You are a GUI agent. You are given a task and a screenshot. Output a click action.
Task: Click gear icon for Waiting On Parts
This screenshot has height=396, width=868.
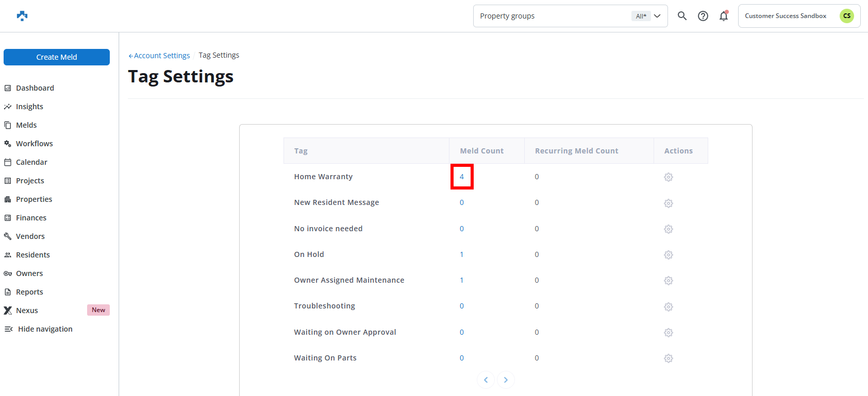[x=668, y=358]
